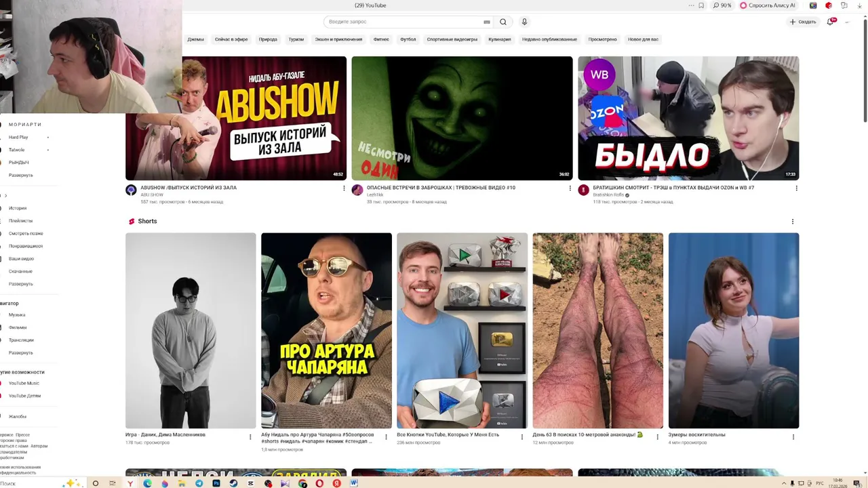This screenshot has width=868, height=488.
Task: Select the Экшен и приключения filter chip
Action: [x=338, y=39]
